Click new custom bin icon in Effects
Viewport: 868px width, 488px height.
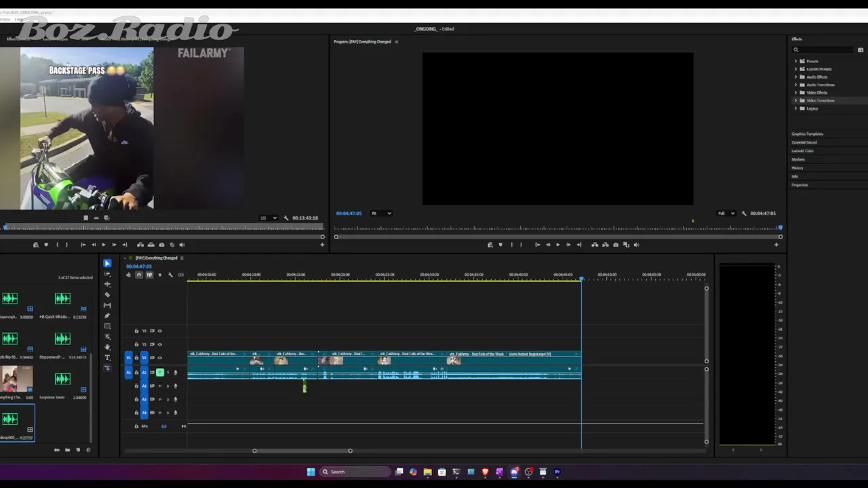(x=861, y=49)
